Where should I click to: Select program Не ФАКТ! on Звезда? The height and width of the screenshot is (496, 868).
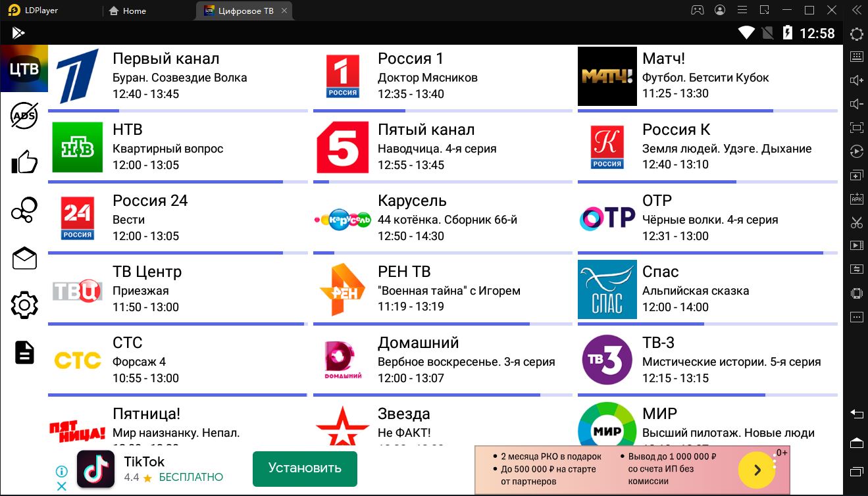(404, 433)
